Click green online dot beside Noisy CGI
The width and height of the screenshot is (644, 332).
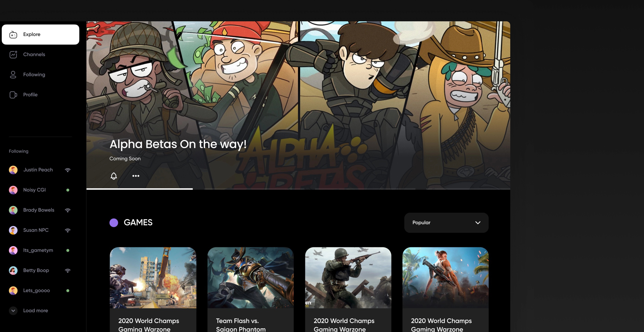[68, 190]
